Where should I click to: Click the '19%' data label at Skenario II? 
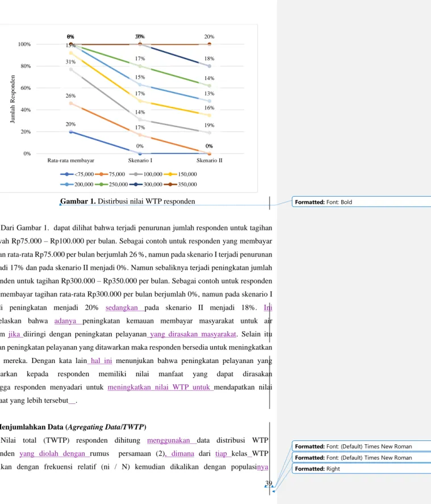click(x=210, y=126)
